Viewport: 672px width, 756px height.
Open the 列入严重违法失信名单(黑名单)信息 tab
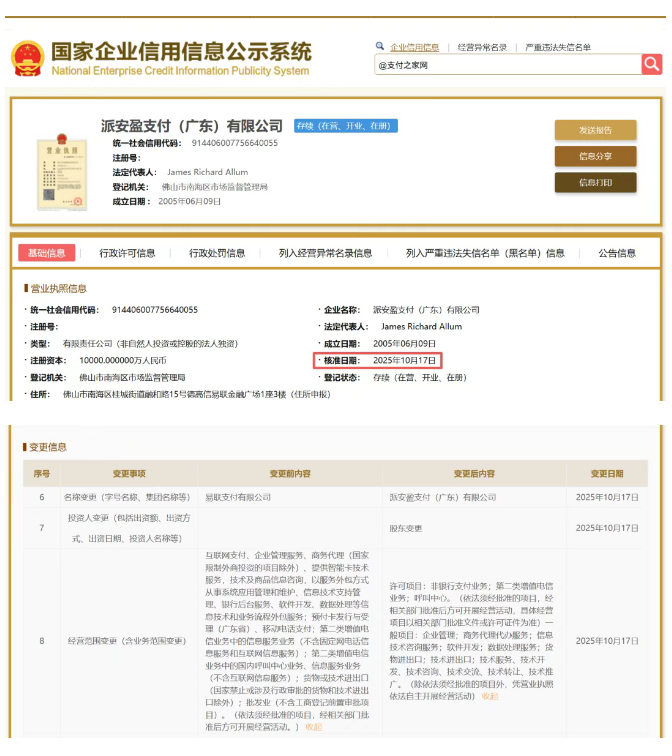(485, 253)
